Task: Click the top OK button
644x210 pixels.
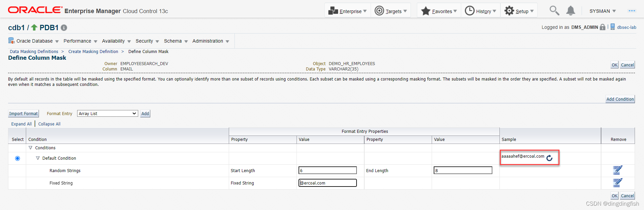Action: point(614,65)
